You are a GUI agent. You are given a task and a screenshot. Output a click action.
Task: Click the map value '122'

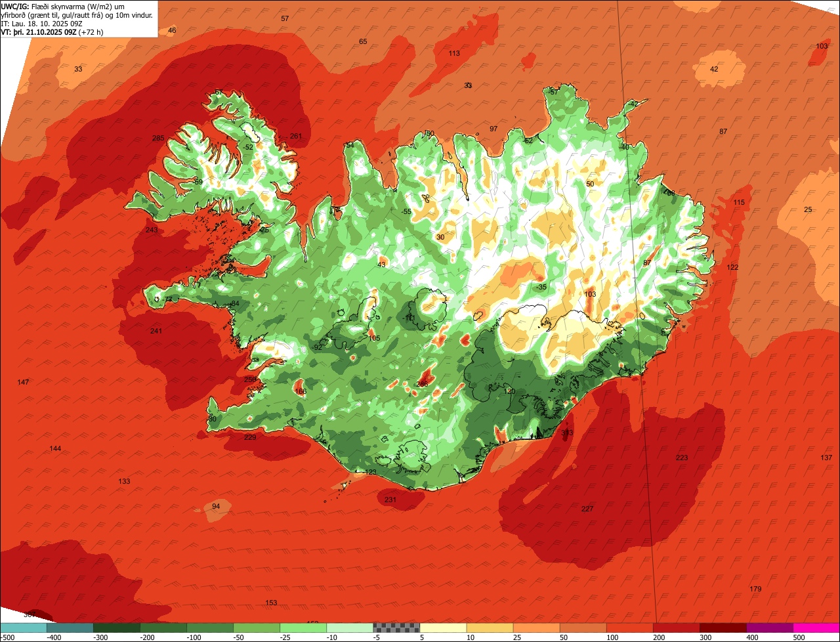tap(732, 267)
